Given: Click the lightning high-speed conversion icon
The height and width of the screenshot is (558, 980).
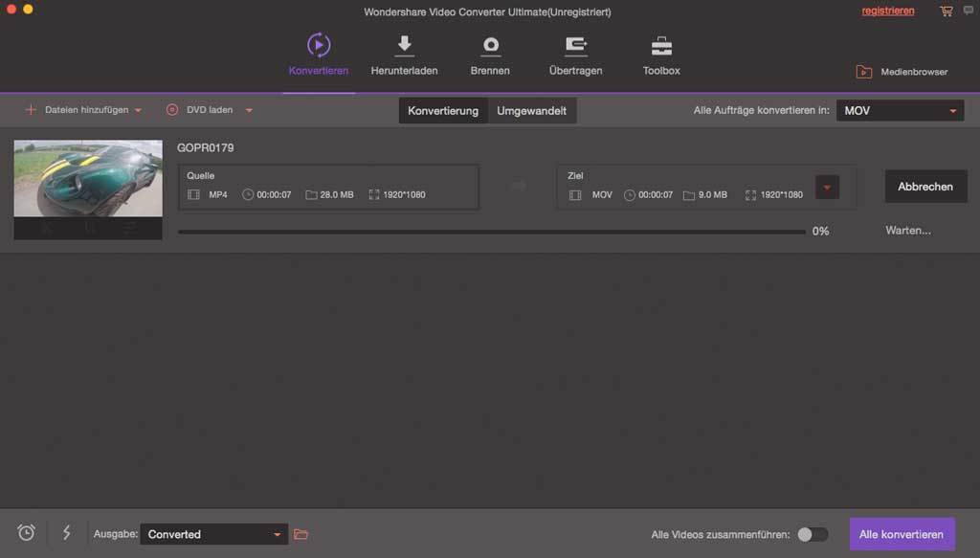Looking at the screenshot, I should click(x=66, y=532).
